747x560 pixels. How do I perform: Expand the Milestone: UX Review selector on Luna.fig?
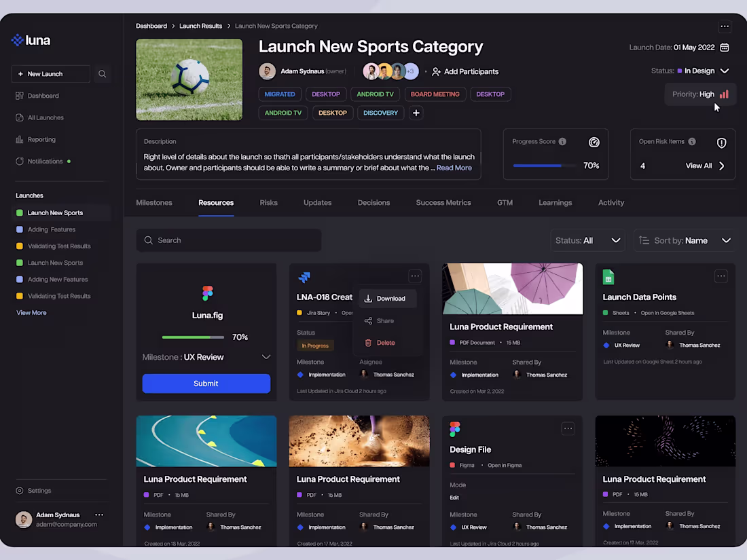point(266,356)
